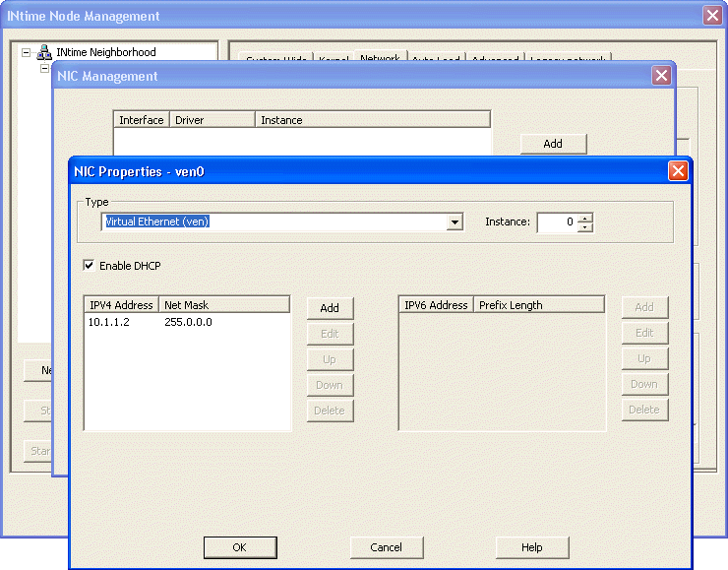The image size is (728, 570).
Task: Decrease the Instance number with down arrow
Action: point(586,227)
